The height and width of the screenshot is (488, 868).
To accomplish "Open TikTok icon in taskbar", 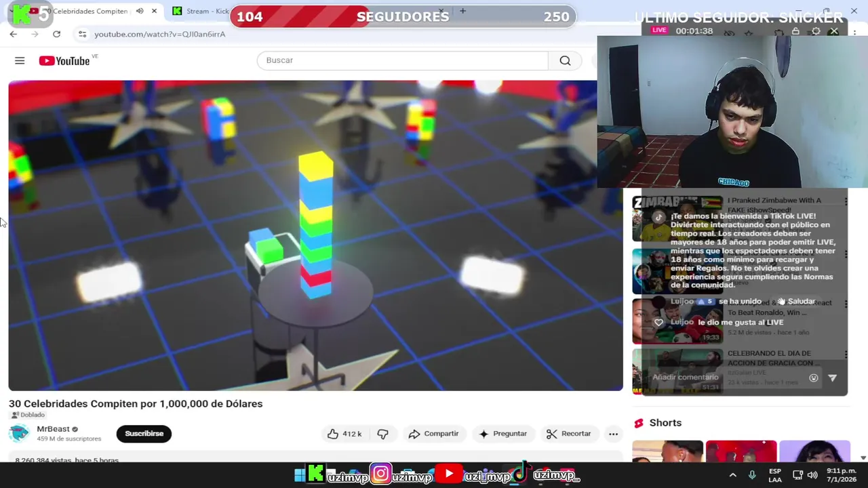I will coord(521,472).
